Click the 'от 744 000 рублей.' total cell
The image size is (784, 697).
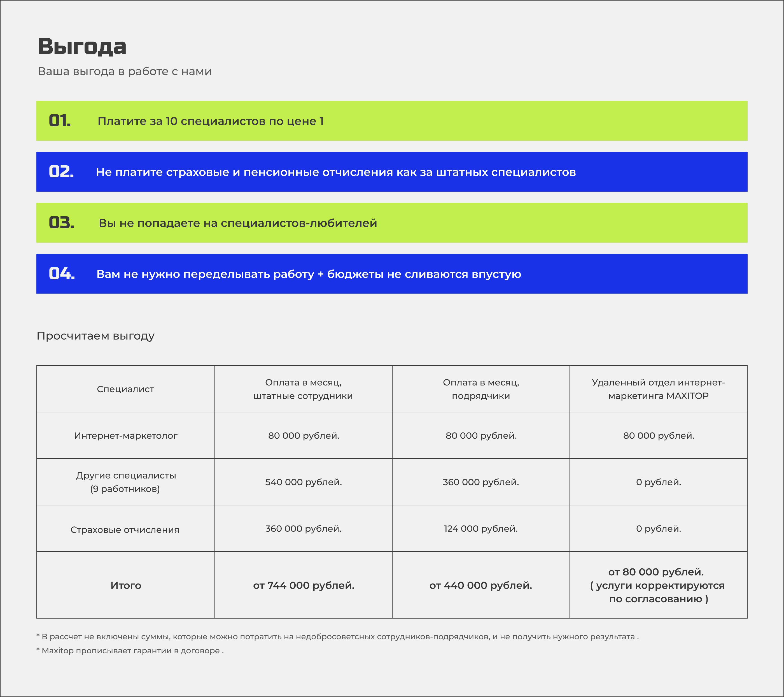point(303,585)
